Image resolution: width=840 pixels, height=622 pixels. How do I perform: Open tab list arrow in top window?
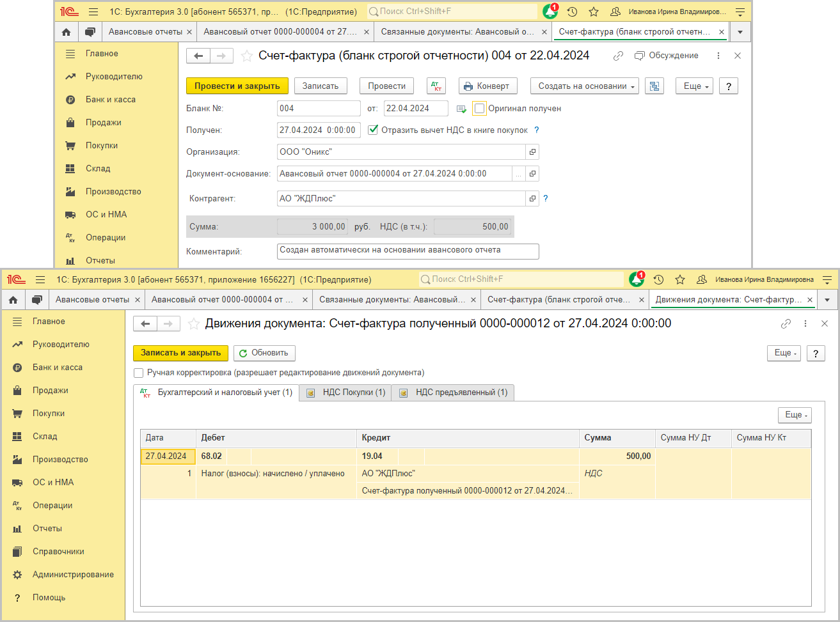tap(741, 31)
